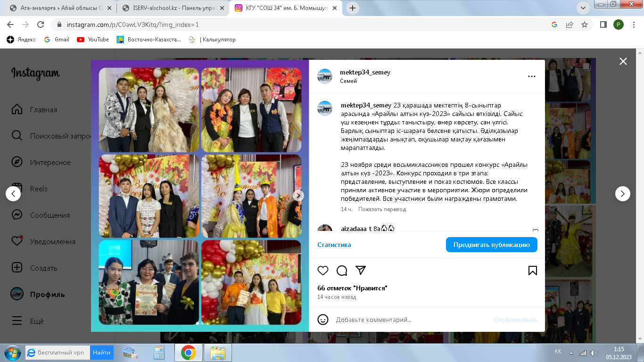This screenshot has width=644, height=362.
Task: Open the emoji picker in the comment box
Action: (x=323, y=320)
